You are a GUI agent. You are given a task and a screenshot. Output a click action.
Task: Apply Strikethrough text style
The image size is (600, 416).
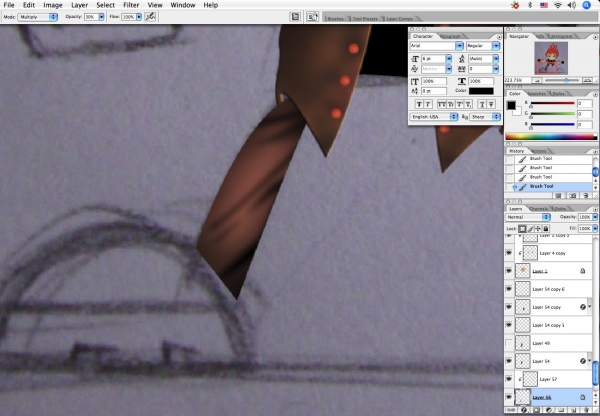pyautogui.click(x=491, y=104)
